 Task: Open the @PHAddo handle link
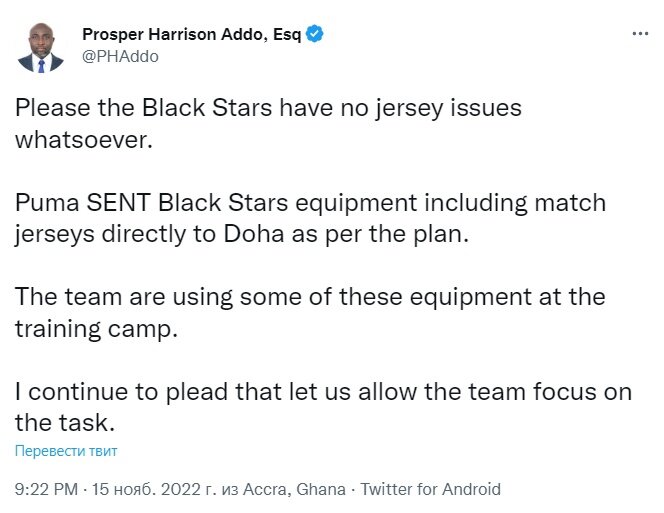119,56
